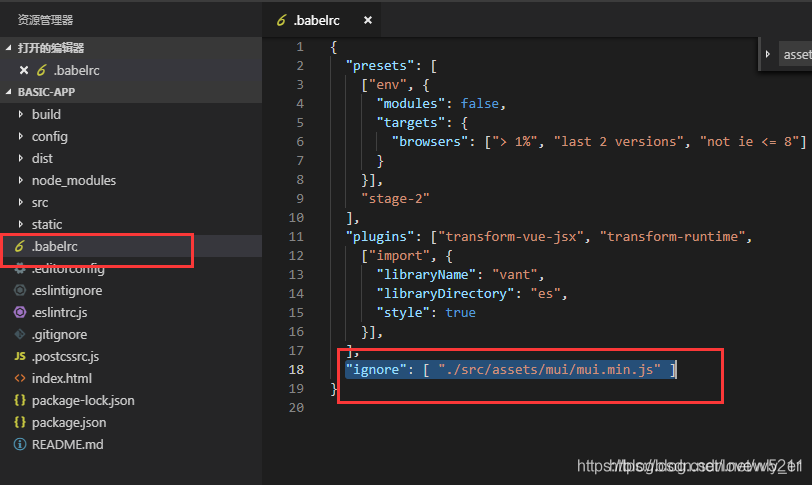Click the "style" key on line 15
812x485 pixels.
pyautogui.click(x=403, y=313)
